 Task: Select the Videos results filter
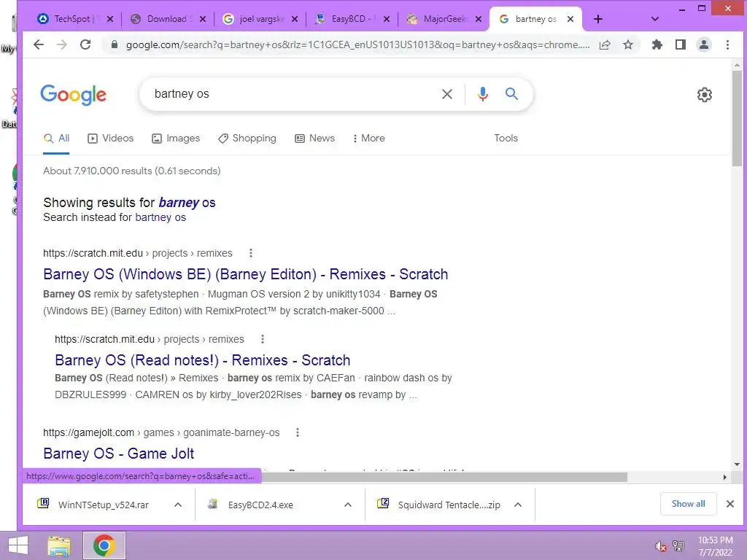click(x=111, y=138)
